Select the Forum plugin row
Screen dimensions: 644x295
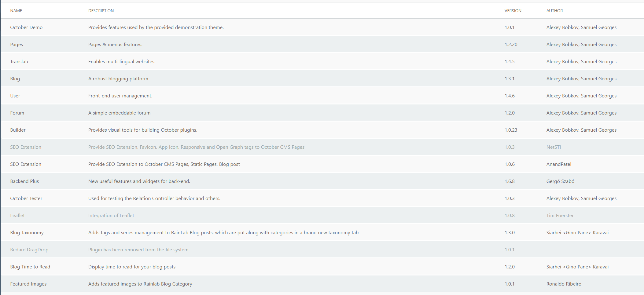point(17,113)
